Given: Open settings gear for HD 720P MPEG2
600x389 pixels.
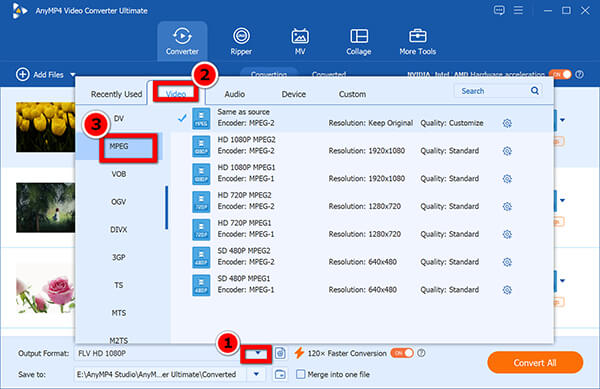Looking at the screenshot, I should point(507,207).
